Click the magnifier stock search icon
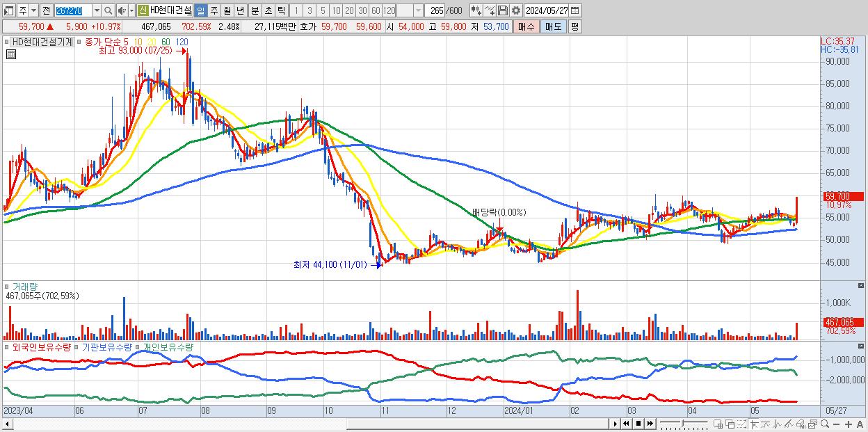This screenshot has width=868, height=432. click(108, 10)
